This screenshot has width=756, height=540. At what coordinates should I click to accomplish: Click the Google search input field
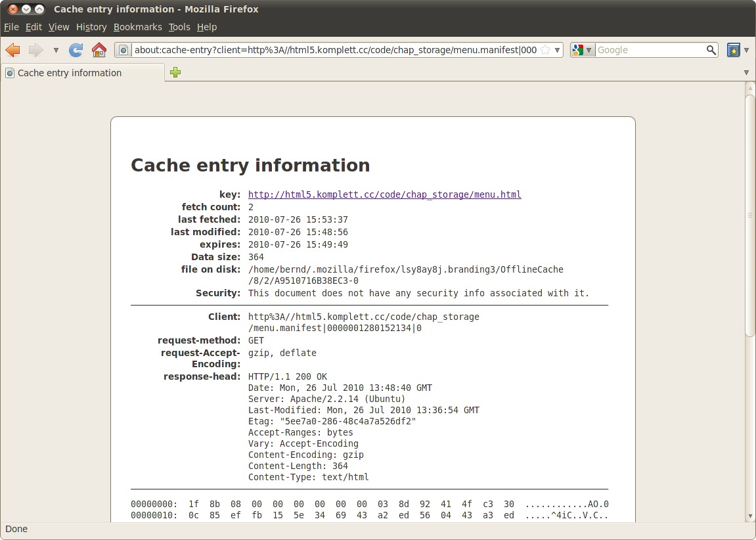[x=649, y=50]
